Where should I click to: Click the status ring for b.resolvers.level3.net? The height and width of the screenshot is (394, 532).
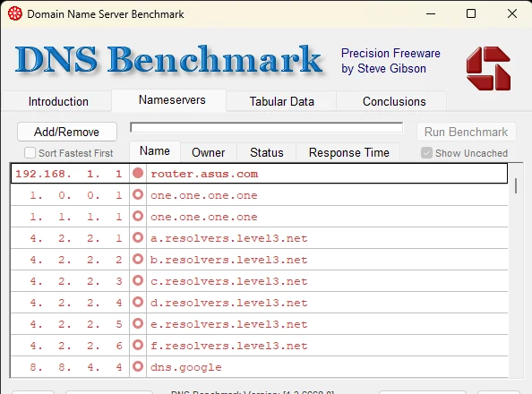[138, 260]
